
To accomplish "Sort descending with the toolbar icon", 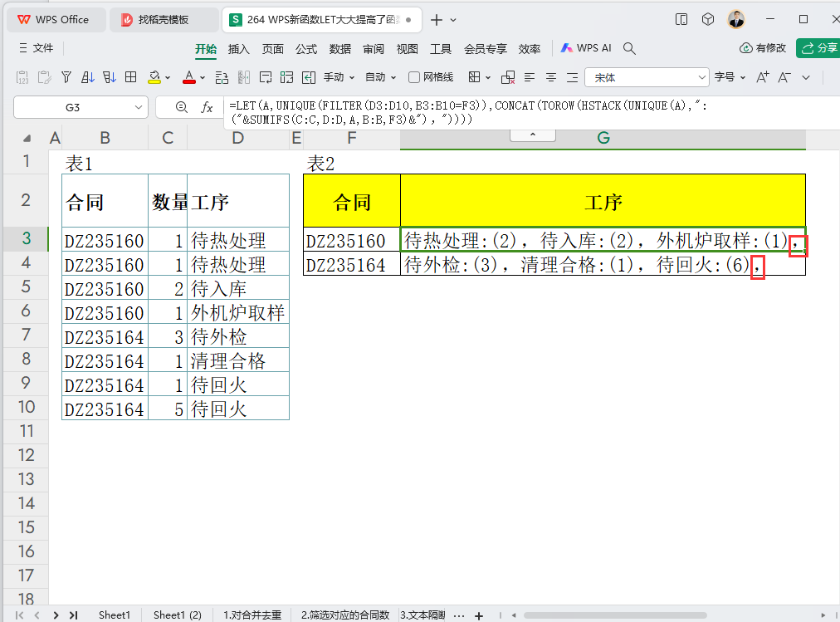I will pos(110,78).
